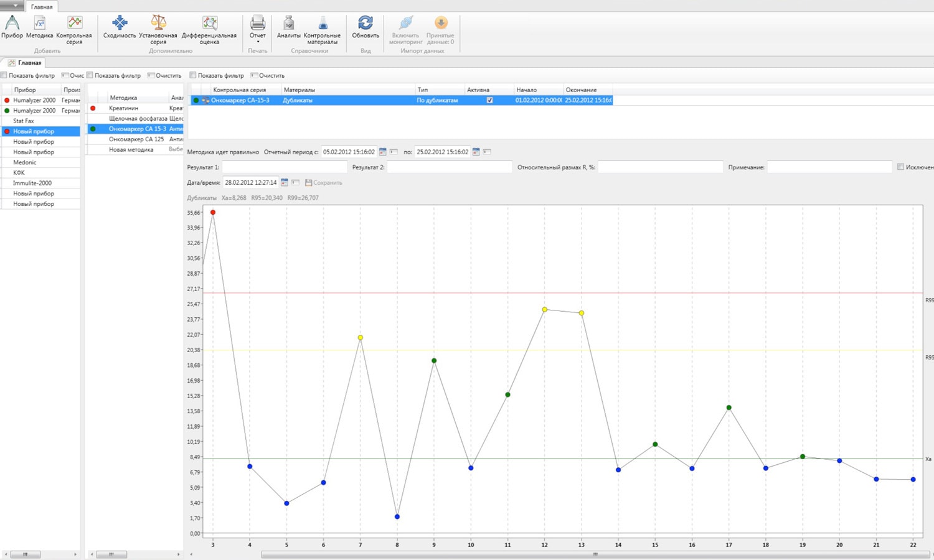Screen dimensions: 934x560
Task: Select the Главная document tab with chart icon
Action: click(x=25, y=63)
